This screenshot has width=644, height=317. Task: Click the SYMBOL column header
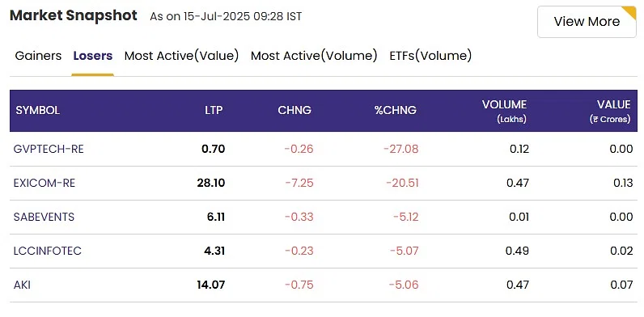38,111
